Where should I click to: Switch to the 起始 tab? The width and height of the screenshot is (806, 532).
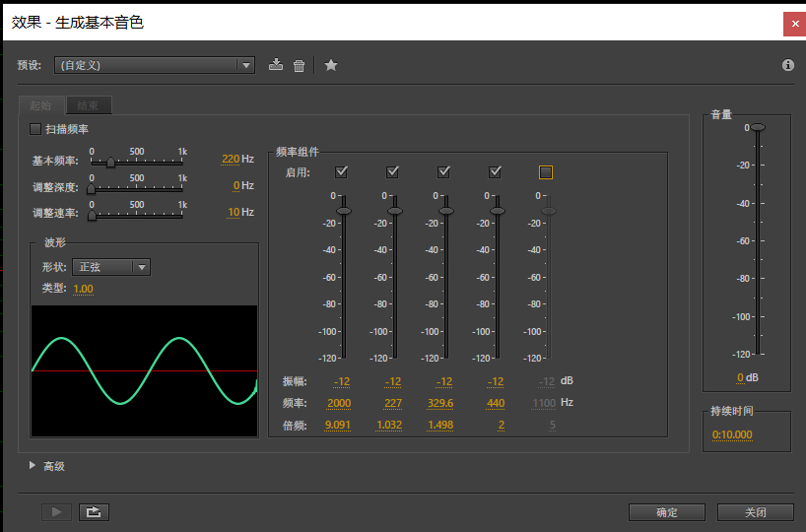coord(40,105)
